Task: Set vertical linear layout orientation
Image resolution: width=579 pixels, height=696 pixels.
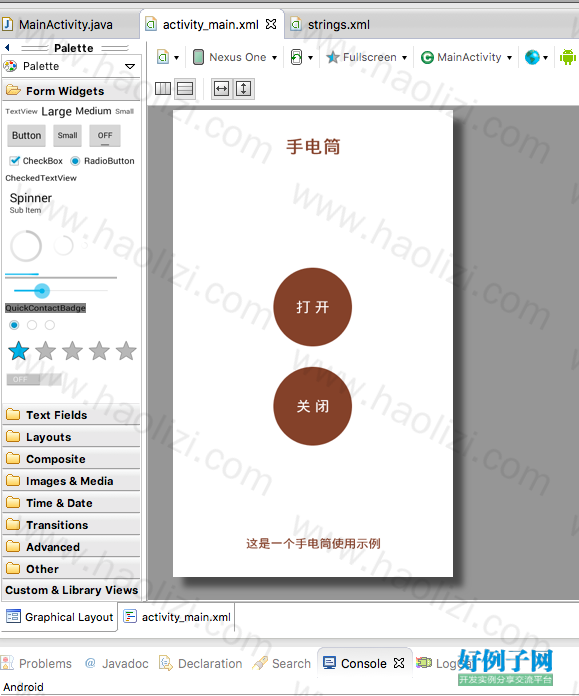Action: coord(185,89)
